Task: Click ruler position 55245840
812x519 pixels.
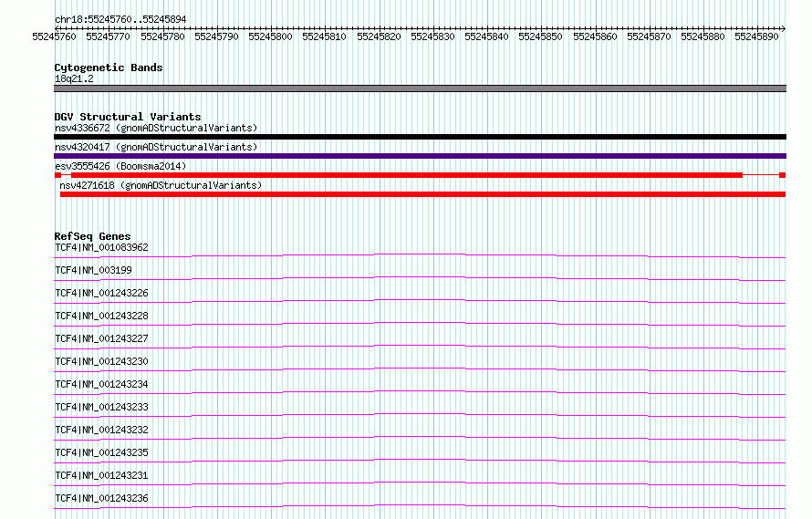Action: [x=487, y=36]
